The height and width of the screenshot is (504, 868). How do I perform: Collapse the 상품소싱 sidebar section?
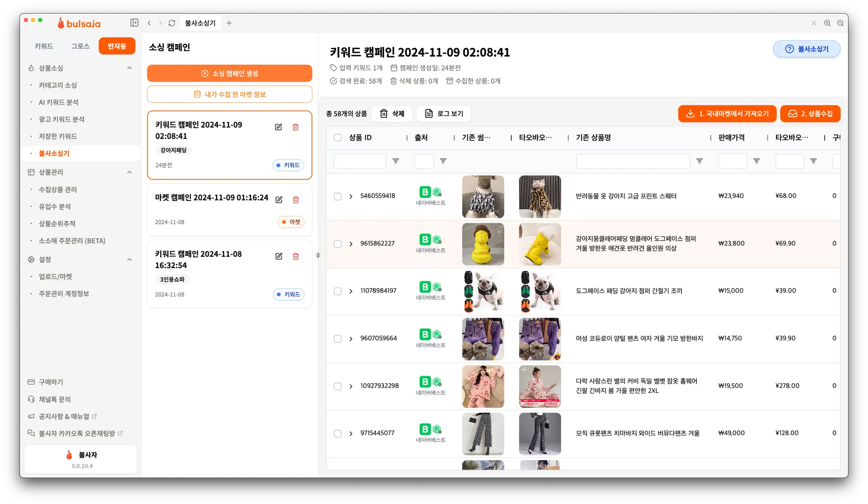(130, 68)
